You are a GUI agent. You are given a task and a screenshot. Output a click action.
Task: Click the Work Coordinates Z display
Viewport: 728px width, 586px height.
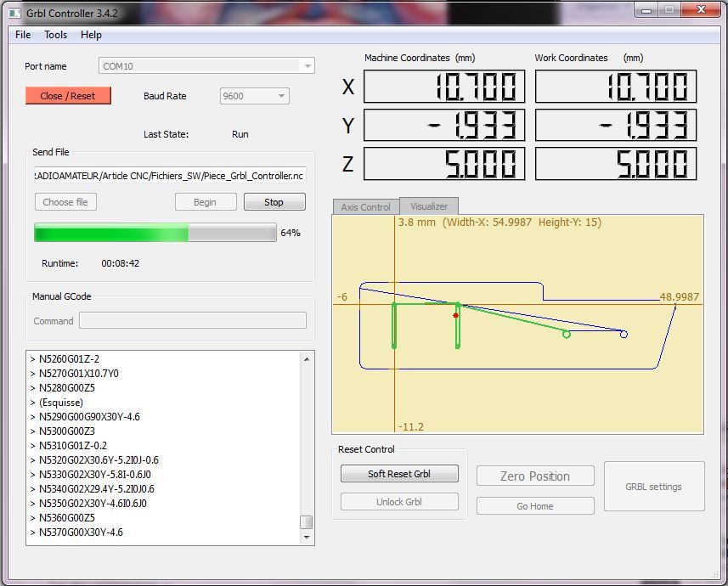616,163
